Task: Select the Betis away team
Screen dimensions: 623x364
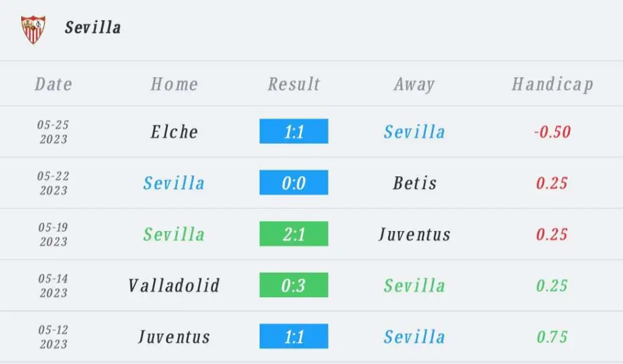Action: pyautogui.click(x=415, y=183)
